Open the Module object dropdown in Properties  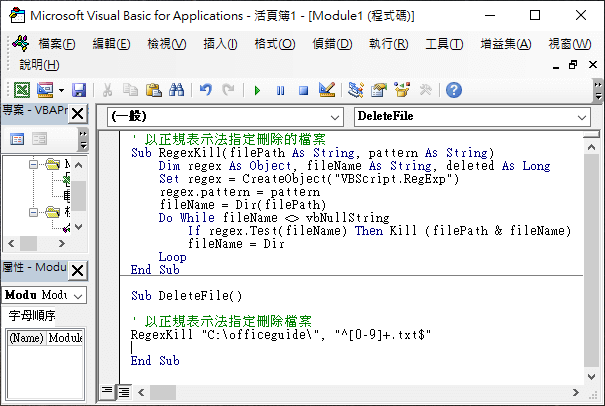(x=78, y=296)
